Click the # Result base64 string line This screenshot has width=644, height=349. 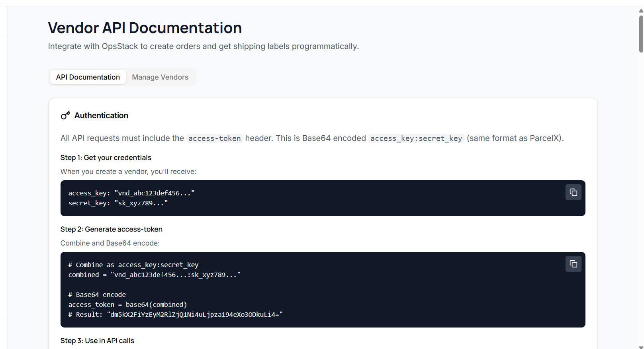click(x=176, y=314)
